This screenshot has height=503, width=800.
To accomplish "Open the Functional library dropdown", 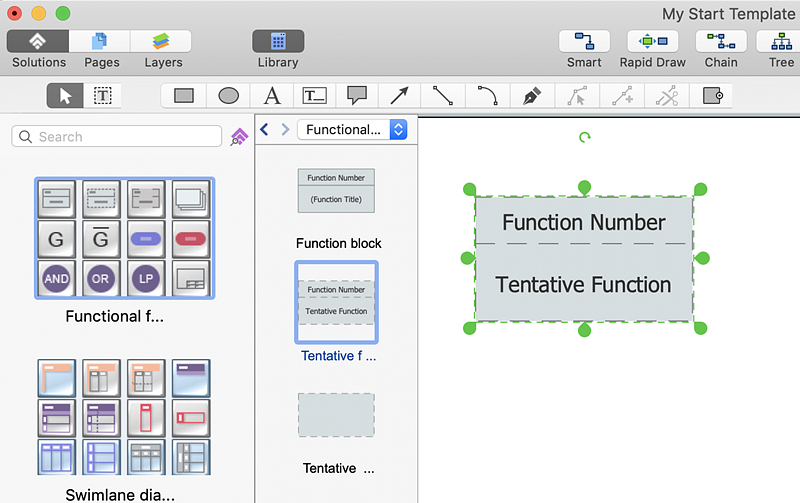I will [353, 129].
